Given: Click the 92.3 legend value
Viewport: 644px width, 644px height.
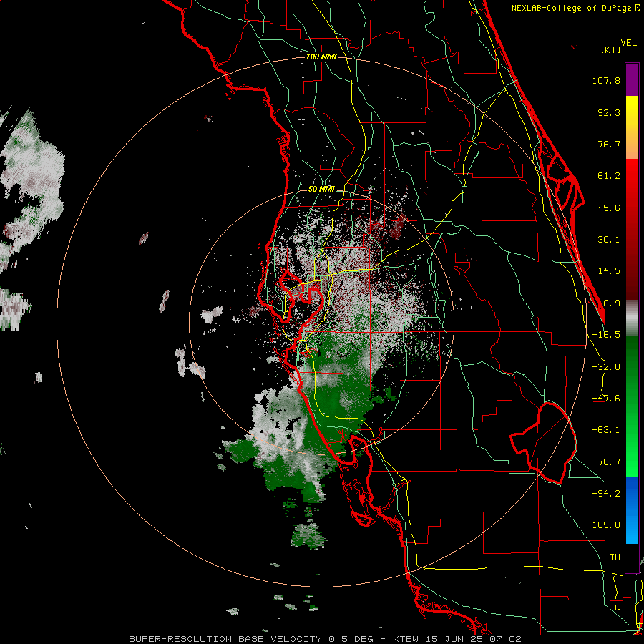Looking at the screenshot, I should click(609, 112).
